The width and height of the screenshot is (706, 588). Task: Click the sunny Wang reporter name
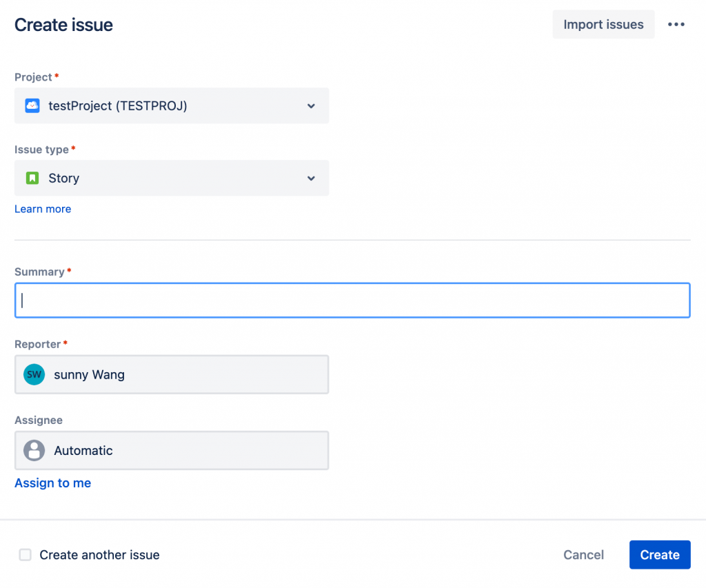click(89, 375)
